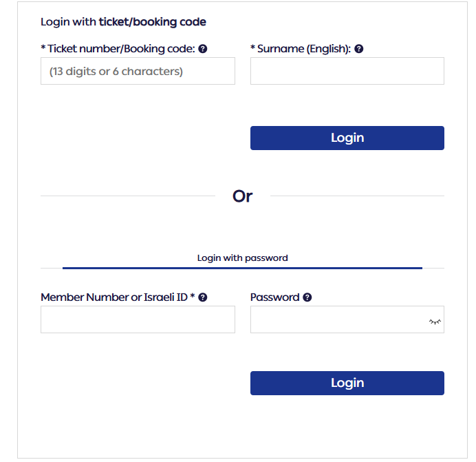Click the question mark next to Password
The image size is (476, 462).
tap(307, 297)
